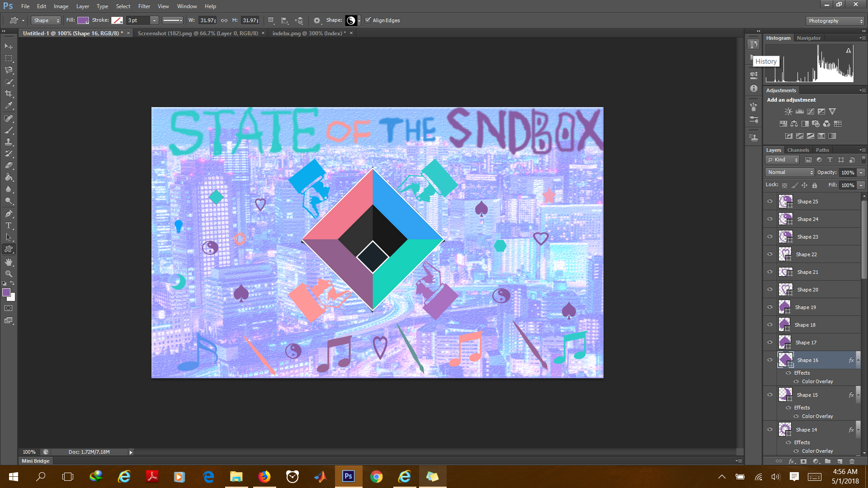Select the Horizontal Type tool
Screen dimensions: 868x488
tap(8, 225)
